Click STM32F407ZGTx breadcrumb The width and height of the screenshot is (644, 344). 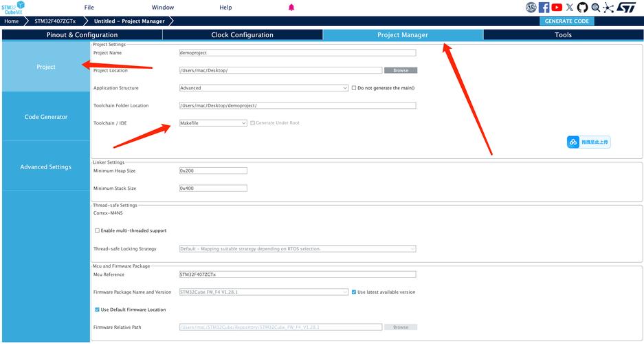55,21
